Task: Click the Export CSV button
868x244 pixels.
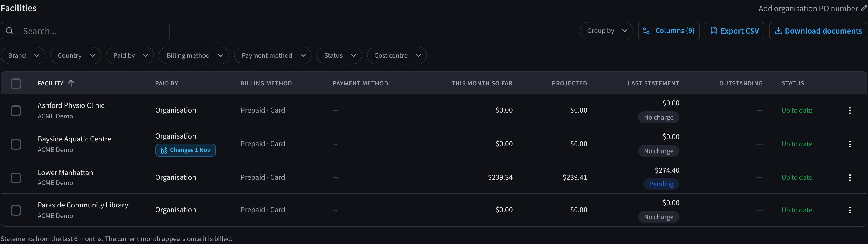Action: [734, 31]
